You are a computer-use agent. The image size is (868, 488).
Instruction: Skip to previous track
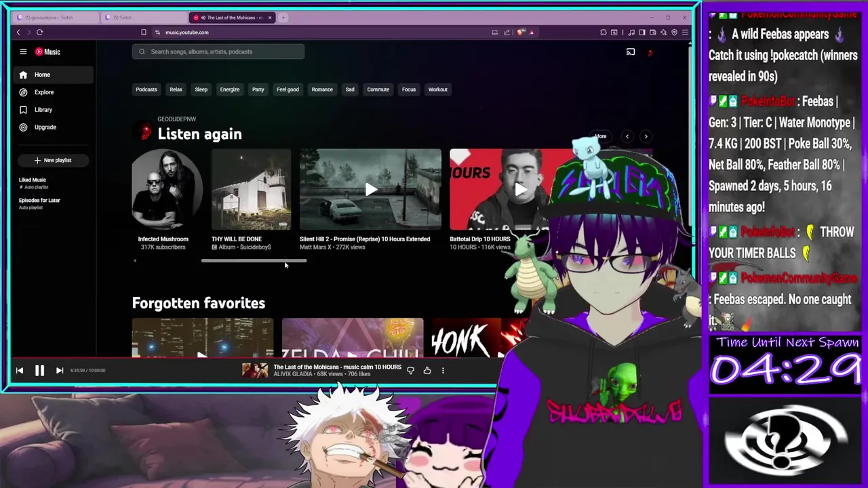20,370
